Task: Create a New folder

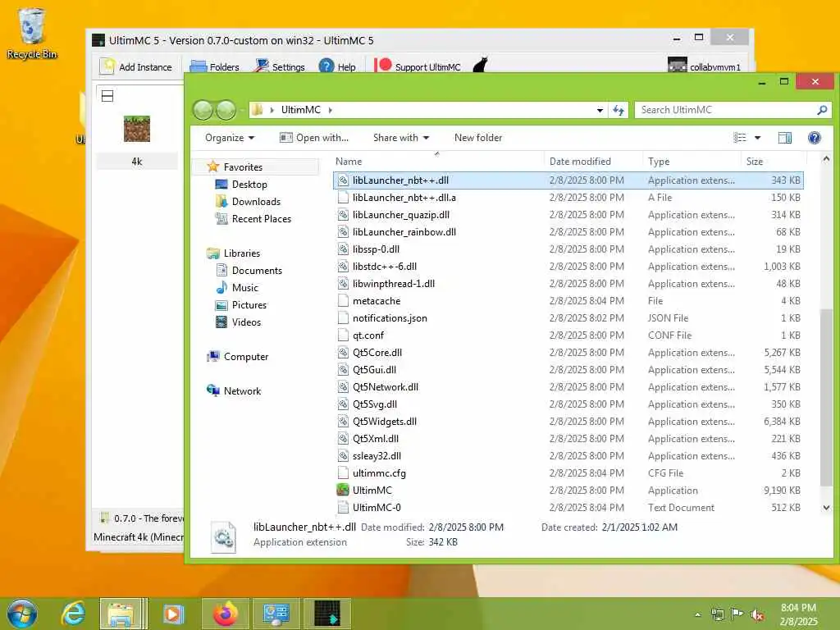Action: pyautogui.click(x=478, y=138)
